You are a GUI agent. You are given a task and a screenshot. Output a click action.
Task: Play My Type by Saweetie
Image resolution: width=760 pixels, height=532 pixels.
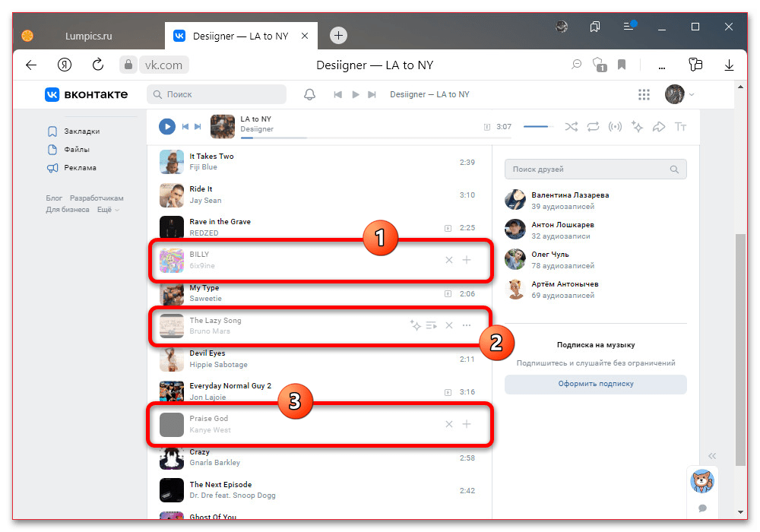click(x=318, y=293)
